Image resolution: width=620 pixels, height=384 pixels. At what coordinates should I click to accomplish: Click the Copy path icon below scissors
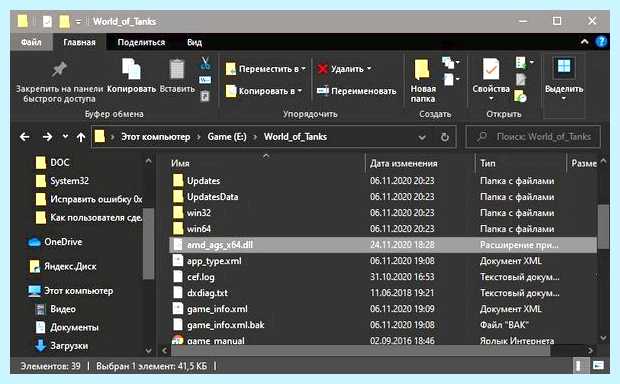pyautogui.click(x=205, y=79)
